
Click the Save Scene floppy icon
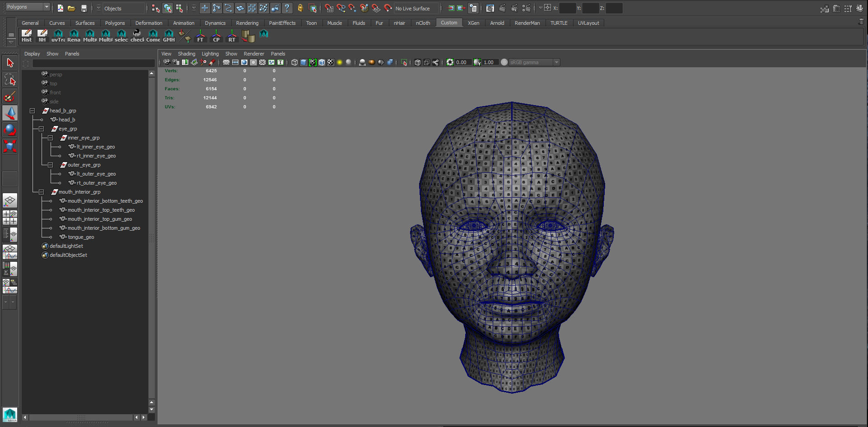tap(84, 8)
